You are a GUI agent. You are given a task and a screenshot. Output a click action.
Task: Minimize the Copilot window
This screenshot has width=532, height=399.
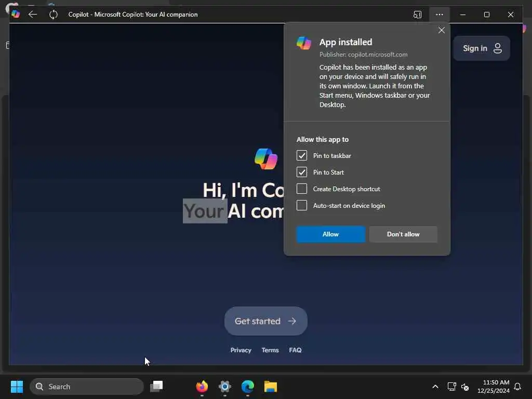[463, 15]
